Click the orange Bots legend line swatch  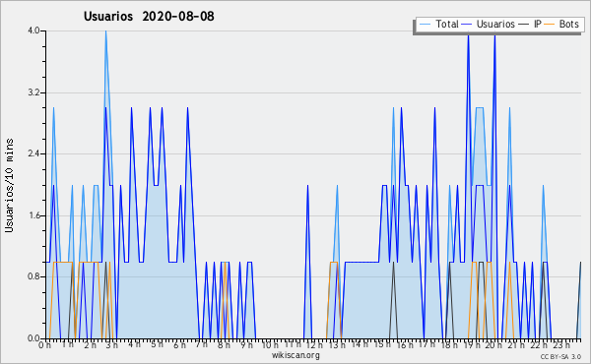coord(550,25)
